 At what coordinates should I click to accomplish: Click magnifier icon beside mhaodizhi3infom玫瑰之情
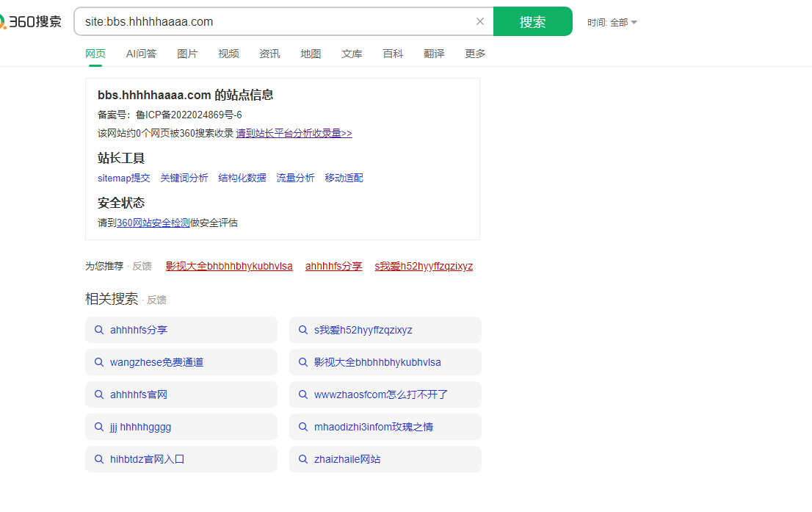coord(303,427)
